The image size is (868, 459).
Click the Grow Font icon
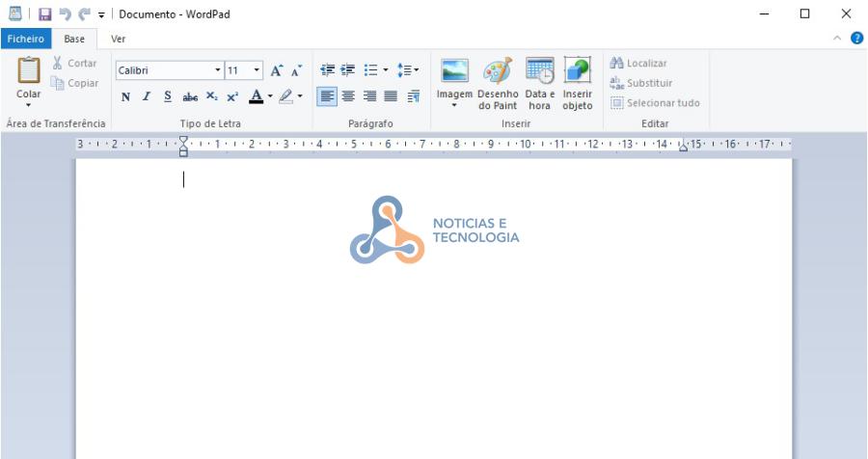click(276, 70)
